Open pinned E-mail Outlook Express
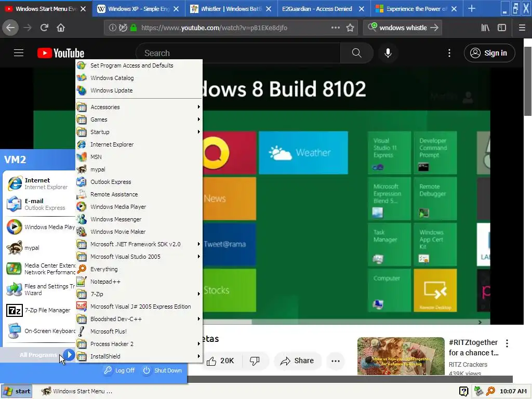The image size is (532, 399). 39,204
